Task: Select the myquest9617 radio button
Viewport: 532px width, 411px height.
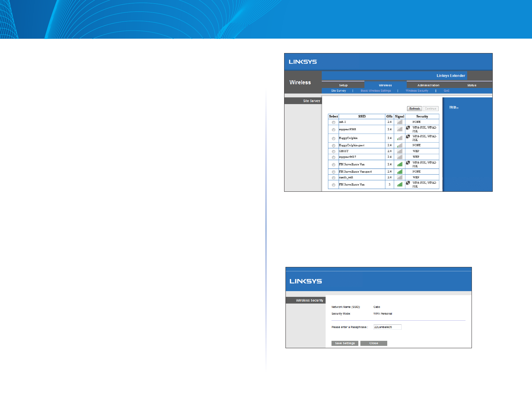Action: point(334,157)
